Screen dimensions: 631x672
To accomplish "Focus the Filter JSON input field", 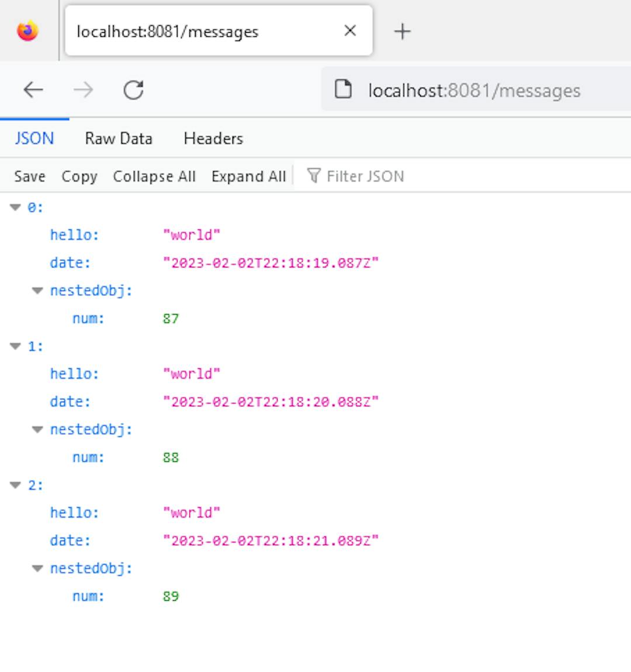I will pyautogui.click(x=467, y=176).
